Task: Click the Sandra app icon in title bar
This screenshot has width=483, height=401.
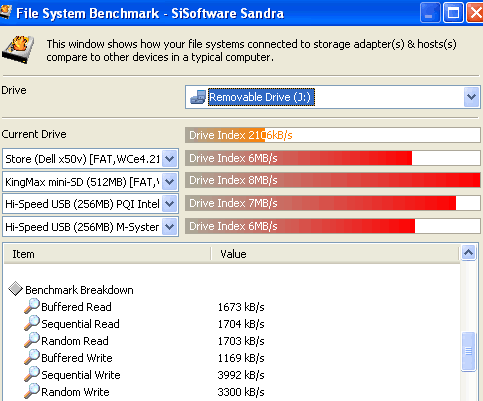Action: click(5, 13)
